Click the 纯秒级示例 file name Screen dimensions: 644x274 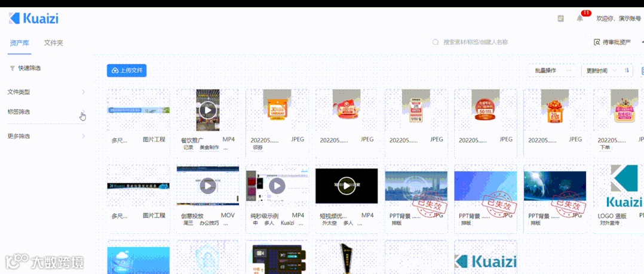tap(265, 215)
